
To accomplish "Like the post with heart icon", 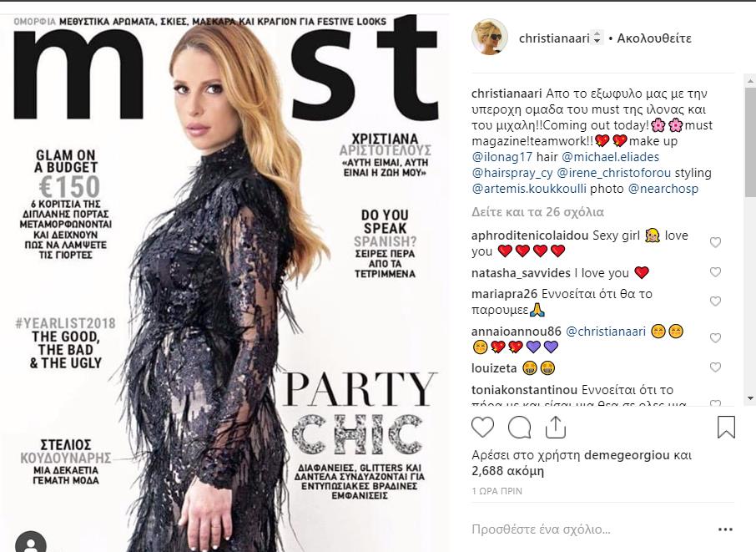I will (482, 427).
